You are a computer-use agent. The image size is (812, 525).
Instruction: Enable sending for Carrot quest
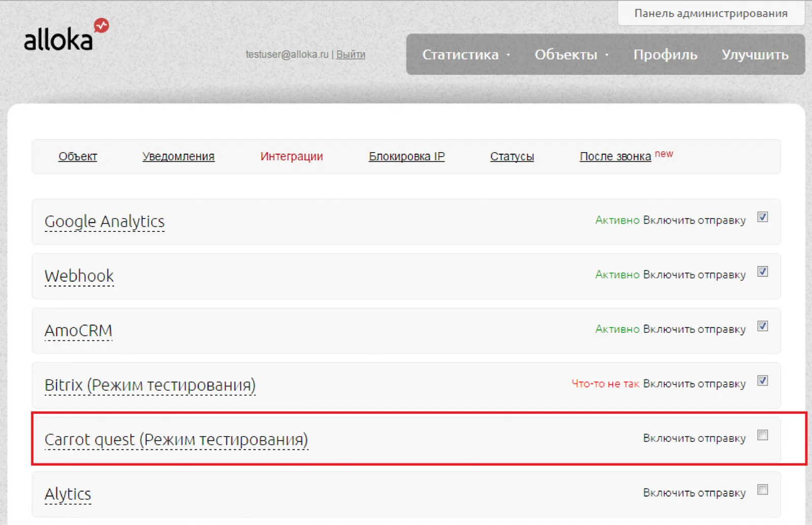[x=762, y=435]
